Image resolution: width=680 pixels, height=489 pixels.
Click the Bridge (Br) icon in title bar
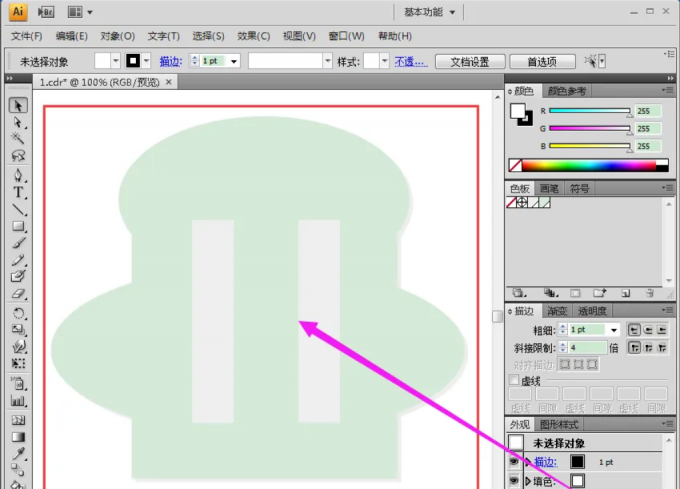click(46, 12)
